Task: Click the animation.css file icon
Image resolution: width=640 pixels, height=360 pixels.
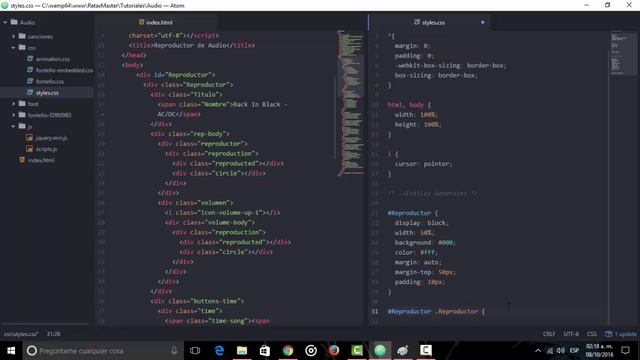Action: [x=30, y=59]
